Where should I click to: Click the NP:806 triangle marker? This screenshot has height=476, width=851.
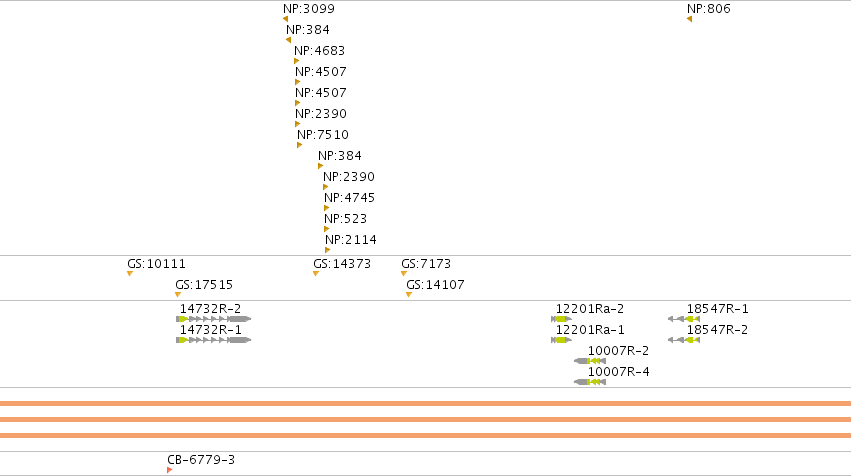(x=689, y=19)
